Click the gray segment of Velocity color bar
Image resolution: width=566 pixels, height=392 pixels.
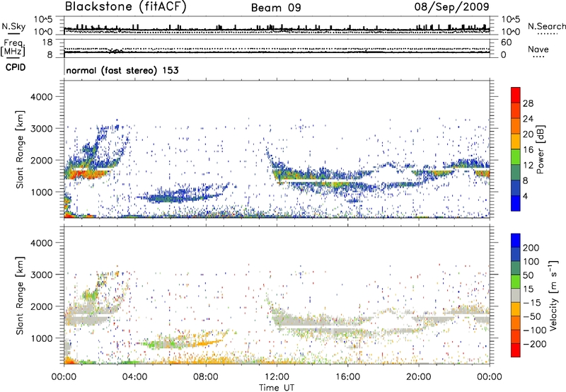coord(516,295)
